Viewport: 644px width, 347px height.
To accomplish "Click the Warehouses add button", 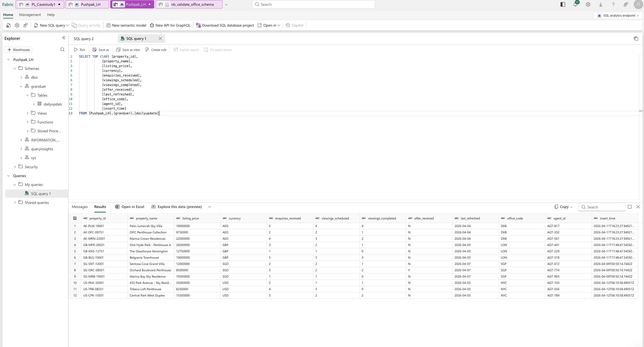I will coord(19,50).
